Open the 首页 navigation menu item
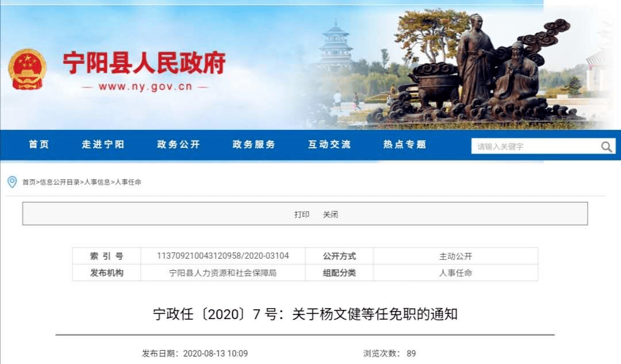621x364 pixels. click(x=39, y=144)
